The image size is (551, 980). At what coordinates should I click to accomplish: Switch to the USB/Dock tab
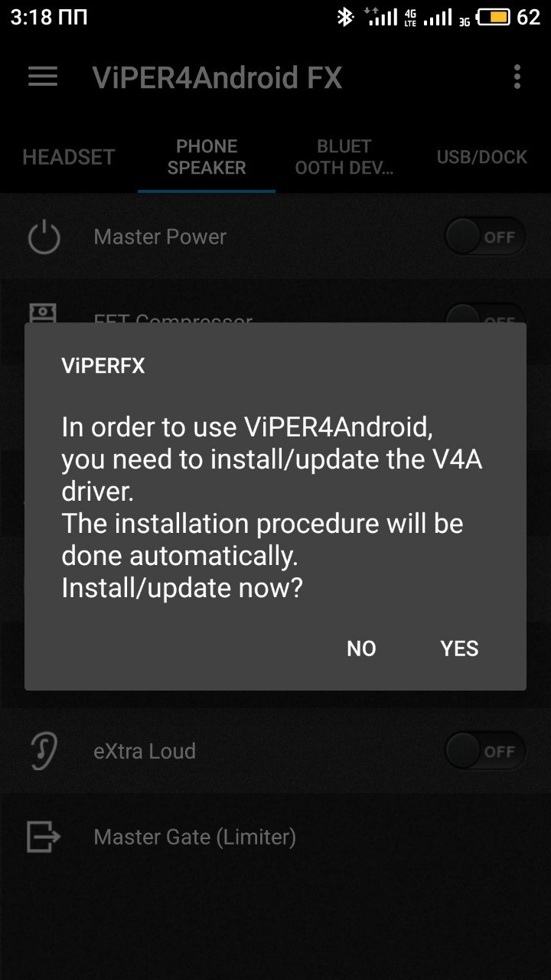[482, 157]
